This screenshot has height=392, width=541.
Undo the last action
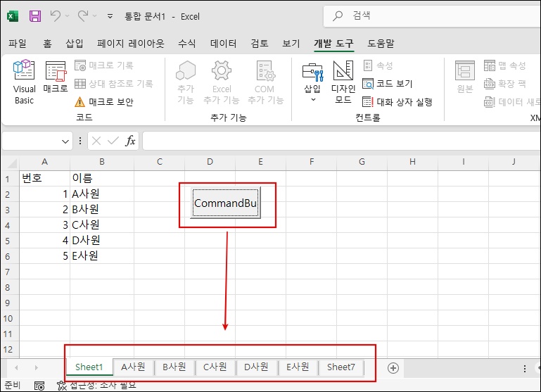click(x=55, y=16)
